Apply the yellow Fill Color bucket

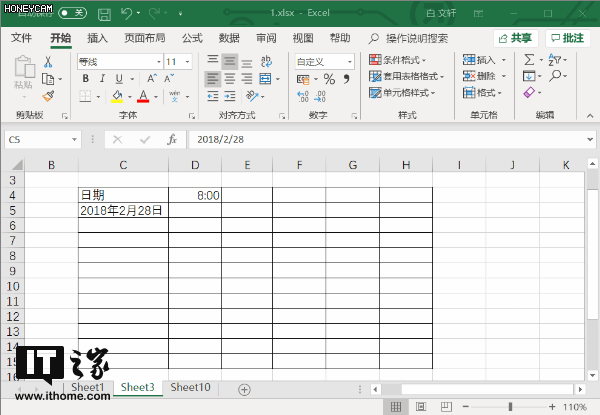tap(117, 96)
